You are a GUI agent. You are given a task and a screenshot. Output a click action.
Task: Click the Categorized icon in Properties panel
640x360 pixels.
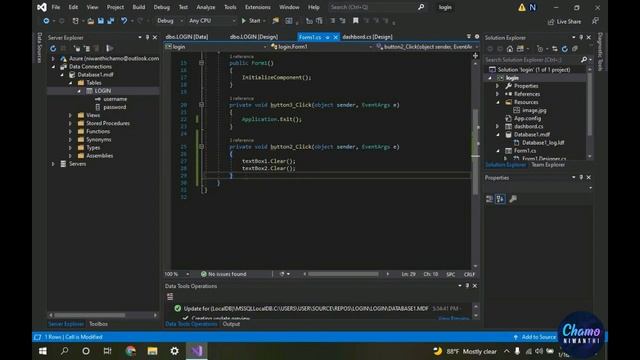489,199
